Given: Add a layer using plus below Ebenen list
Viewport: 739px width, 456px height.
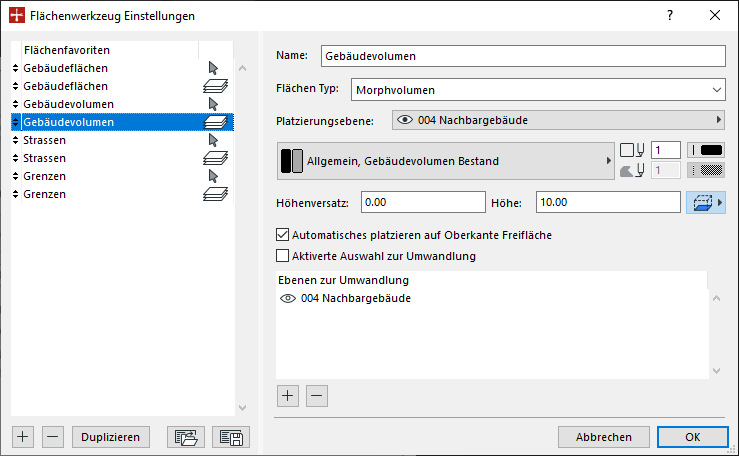Looking at the screenshot, I should pyautogui.click(x=287, y=396).
